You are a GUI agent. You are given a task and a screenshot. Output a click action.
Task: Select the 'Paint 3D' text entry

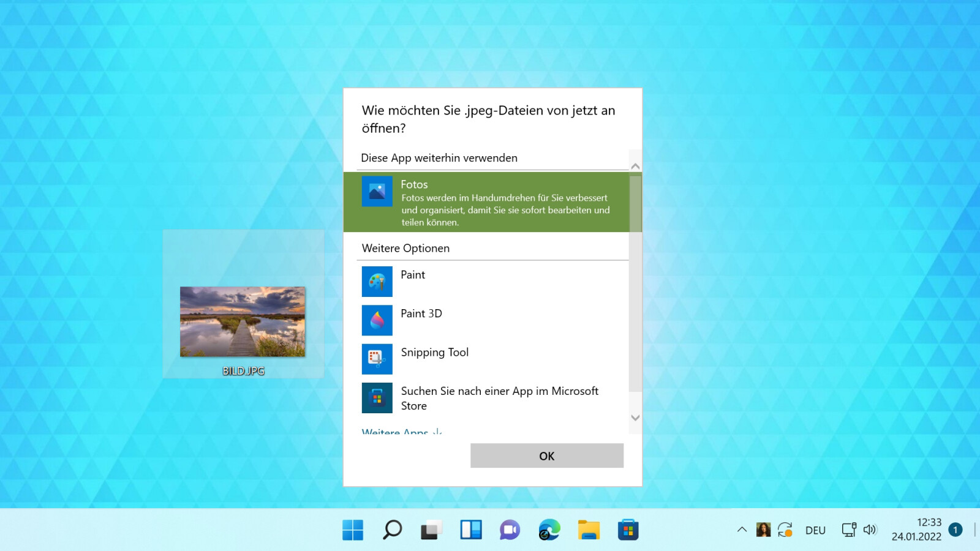(x=421, y=313)
